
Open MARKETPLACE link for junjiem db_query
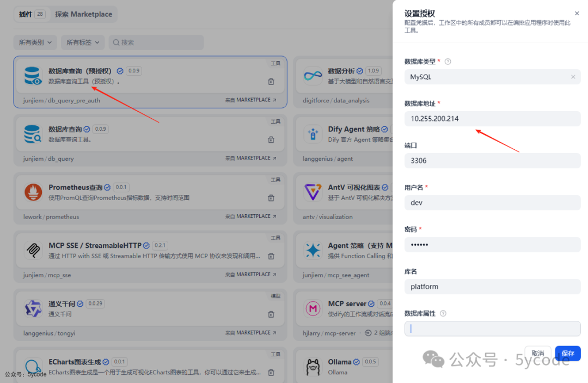pyautogui.click(x=251, y=158)
